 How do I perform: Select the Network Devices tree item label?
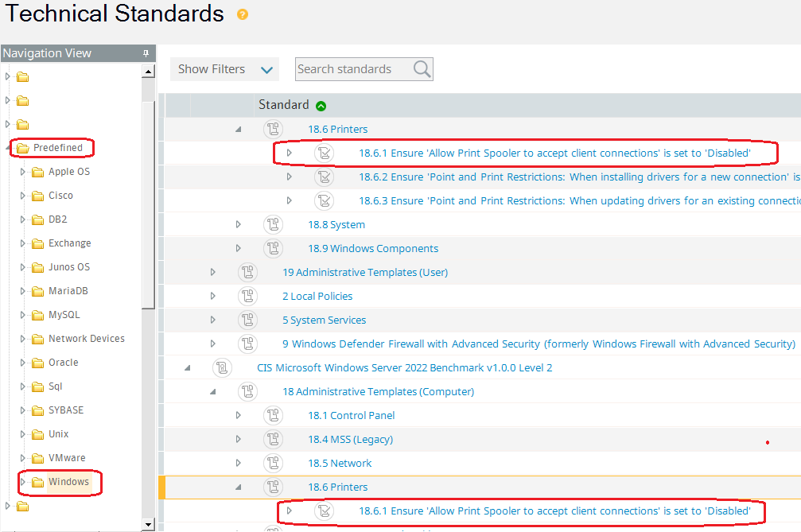(x=87, y=339)
